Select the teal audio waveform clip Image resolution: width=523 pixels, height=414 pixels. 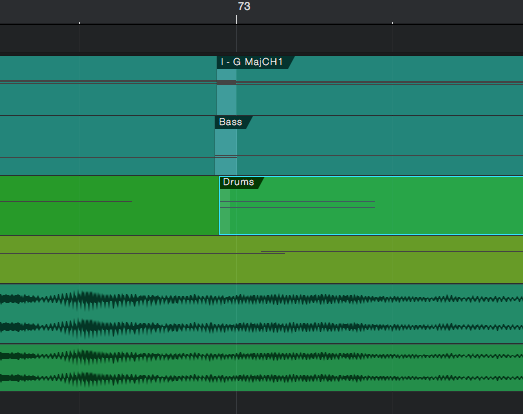coord(262,314)
